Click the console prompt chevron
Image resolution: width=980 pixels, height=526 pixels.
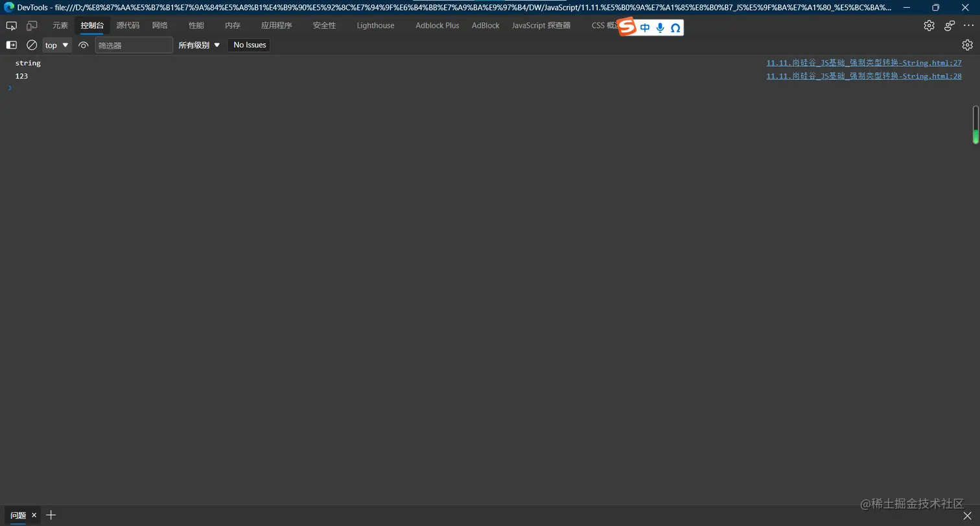[x=10, y=88]
